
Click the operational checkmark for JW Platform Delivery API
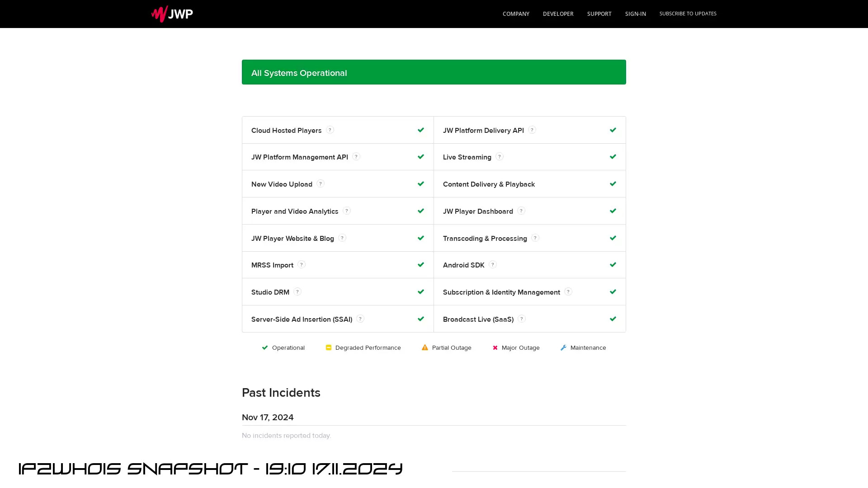point(613,130)
